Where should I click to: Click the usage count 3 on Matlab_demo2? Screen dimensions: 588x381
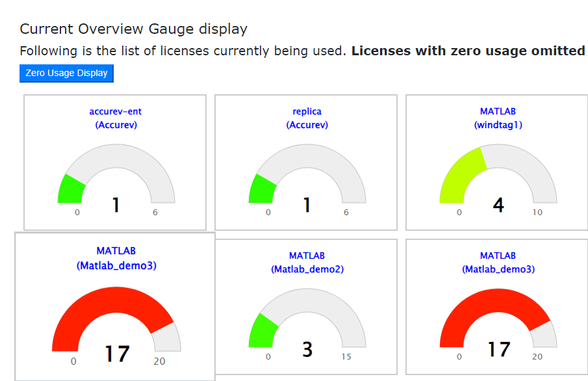306,349
